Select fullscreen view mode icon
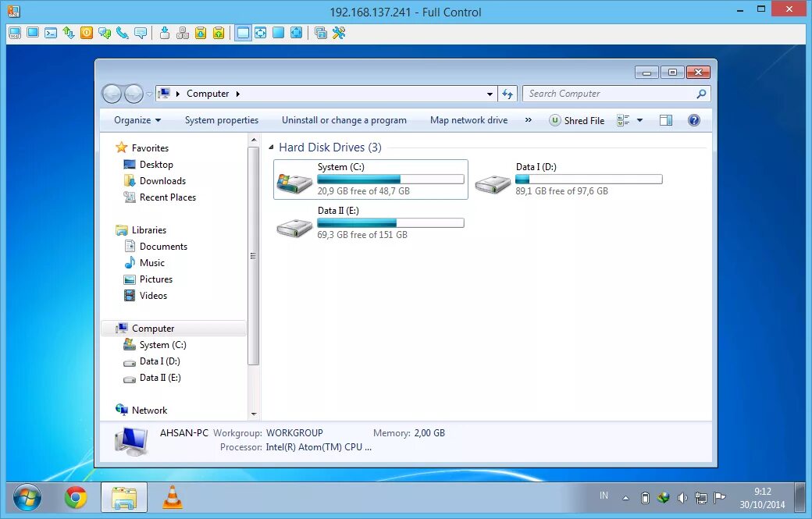This screenshot has height=519, width=812. (278, 33)
